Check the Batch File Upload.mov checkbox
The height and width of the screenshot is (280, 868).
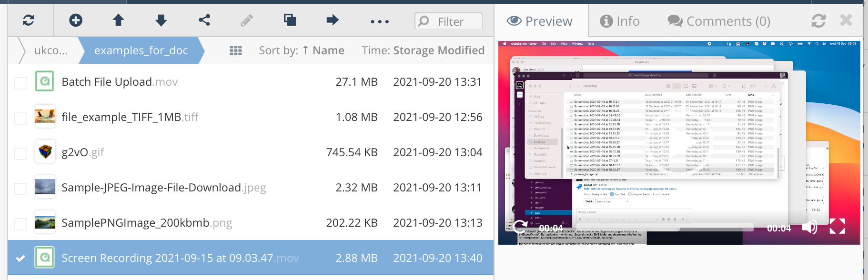20,83
